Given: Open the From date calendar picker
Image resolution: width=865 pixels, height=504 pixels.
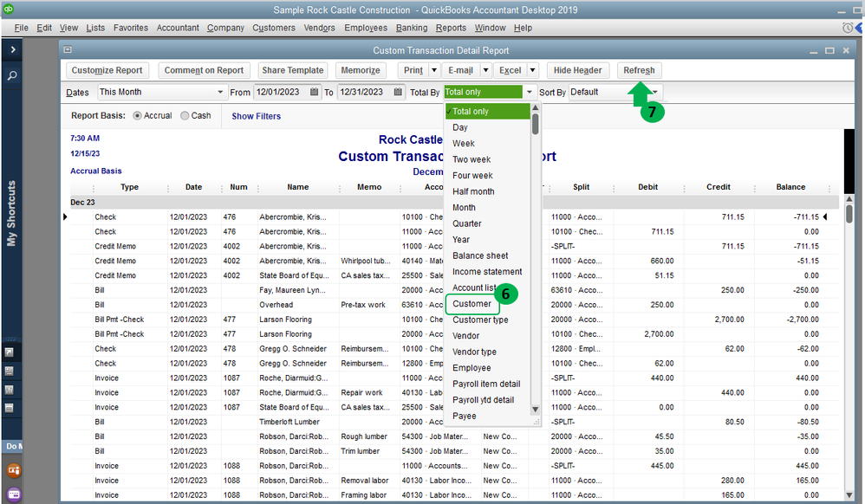Looking at the screenshot, I should tap(315, 92).
